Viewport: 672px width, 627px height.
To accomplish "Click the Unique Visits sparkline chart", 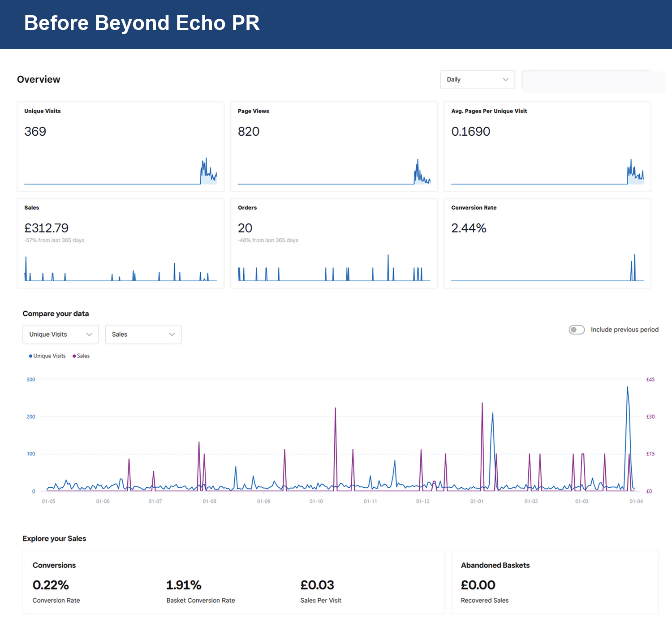I will 120,172.
